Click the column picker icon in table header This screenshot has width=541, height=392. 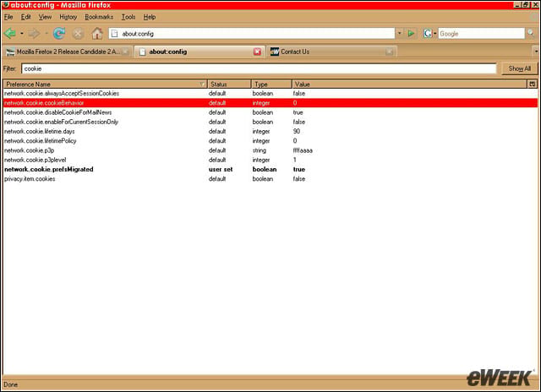[532, 84]
